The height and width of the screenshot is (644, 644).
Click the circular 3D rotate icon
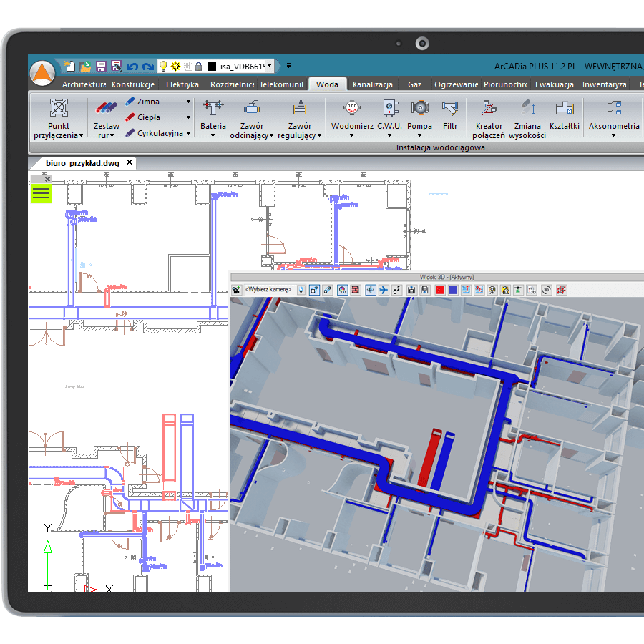pyautogui.click(x=546, y=290)
